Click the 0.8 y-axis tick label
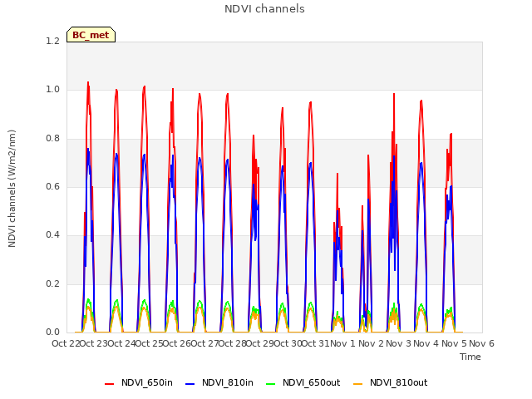Image resolution: width=532 pixels, height=399 pixels. pyautogui.click(x=52, y=139)
